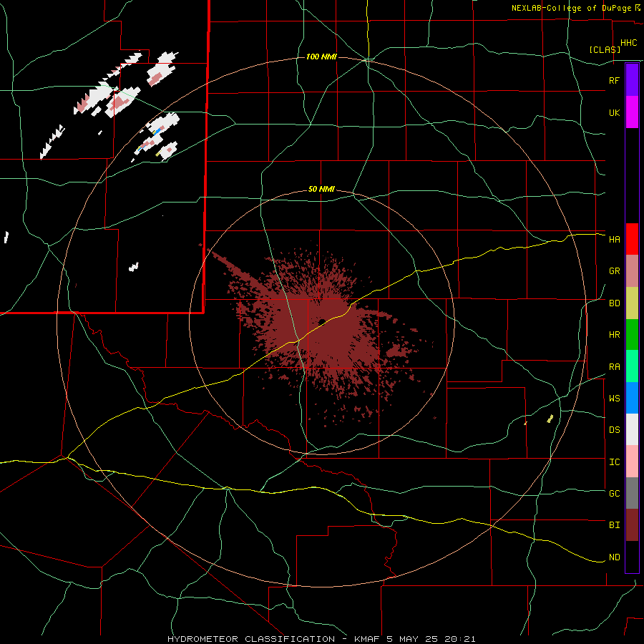Image resolution: width=644 pixels, height=644 pixels.
Task: Click the HHC product label
Action: [628, 43]
